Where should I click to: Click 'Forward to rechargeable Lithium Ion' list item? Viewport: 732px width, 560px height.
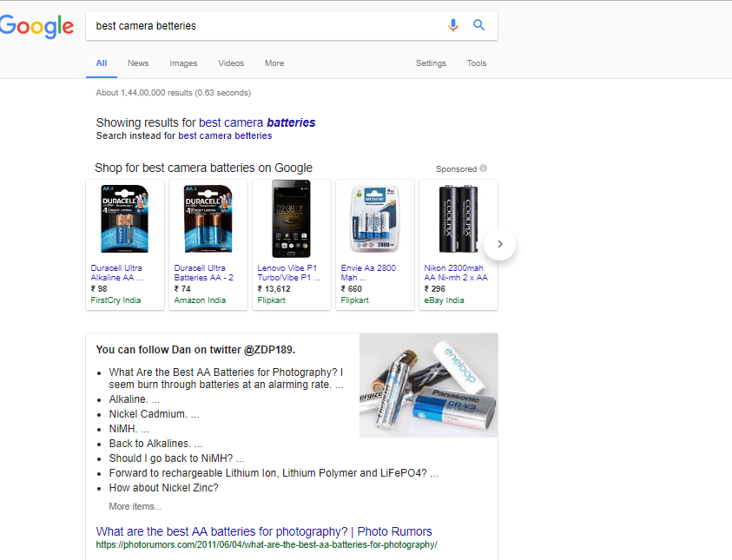click(x=274, y=472)
